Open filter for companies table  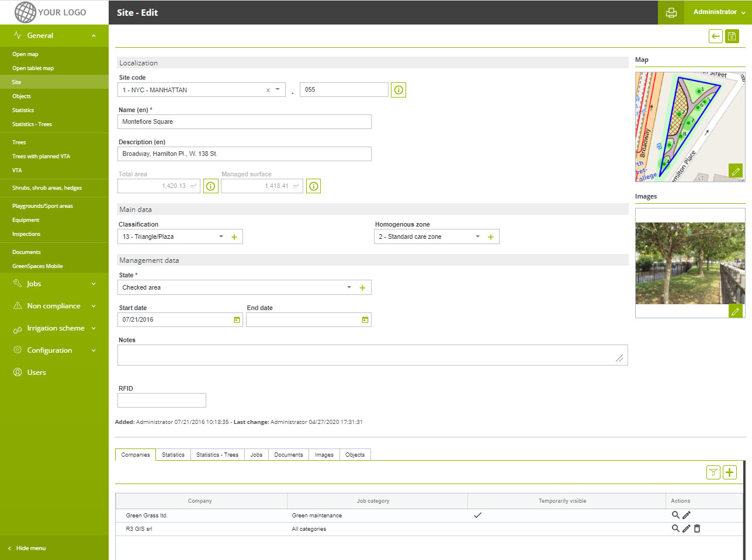[713, 472]
